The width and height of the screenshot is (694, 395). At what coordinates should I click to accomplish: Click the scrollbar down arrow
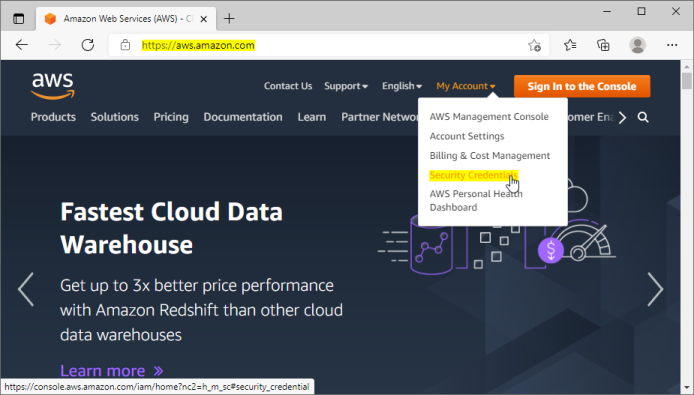[686, 388]
